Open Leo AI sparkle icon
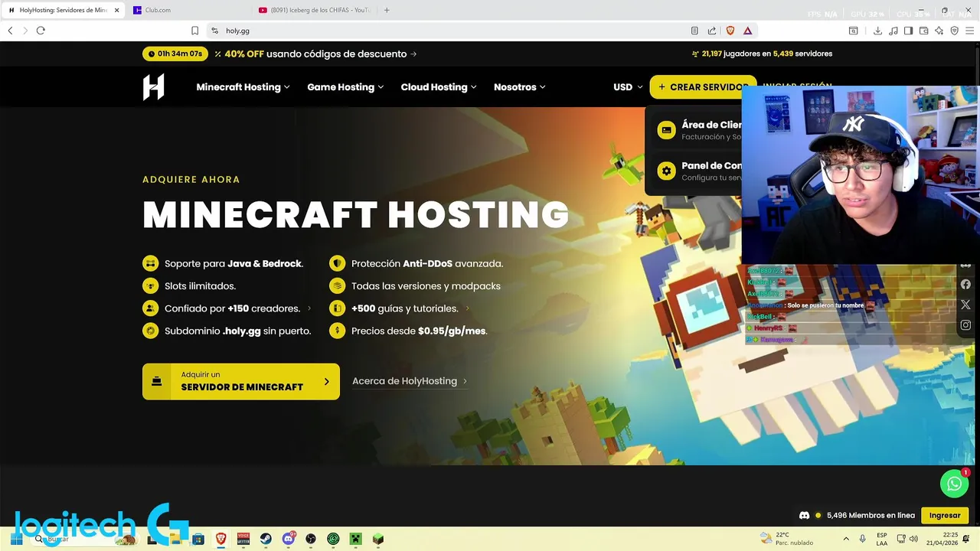 coord(939,31)
